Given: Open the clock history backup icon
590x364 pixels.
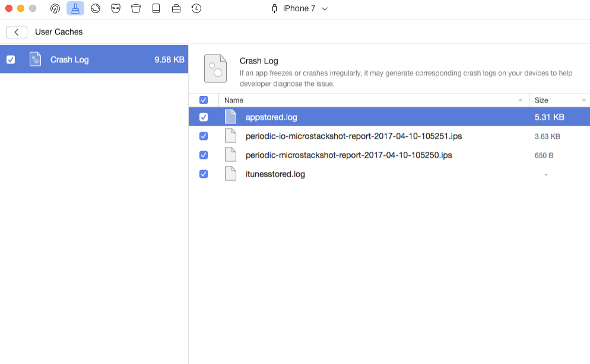Looking at the screenshot, I should (196, 8).
